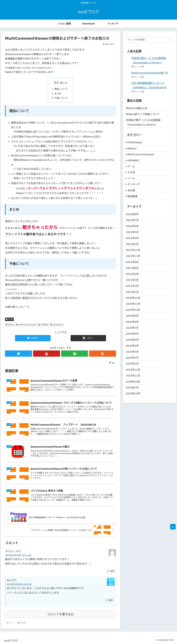Open the footer kuiのブログ link

[11, 641]
